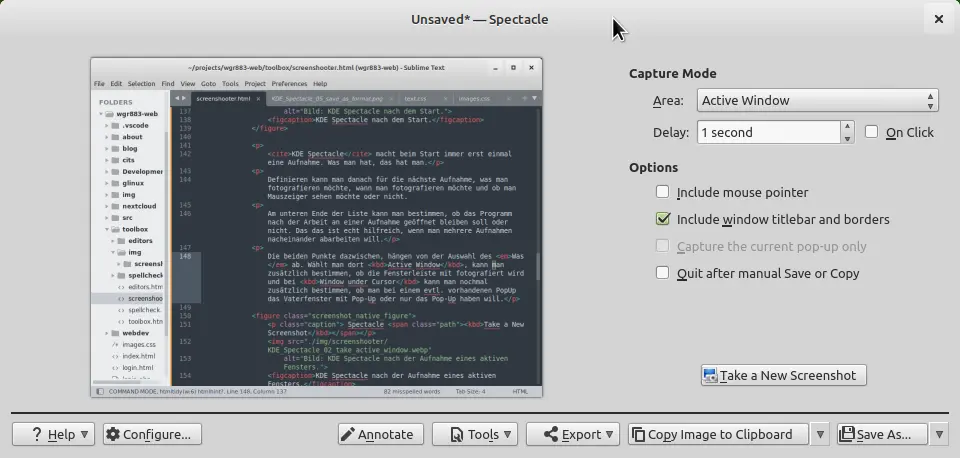Click the screenshot preview thumbnail
This screenshot has width=960, height=458.
coord(316,227)
